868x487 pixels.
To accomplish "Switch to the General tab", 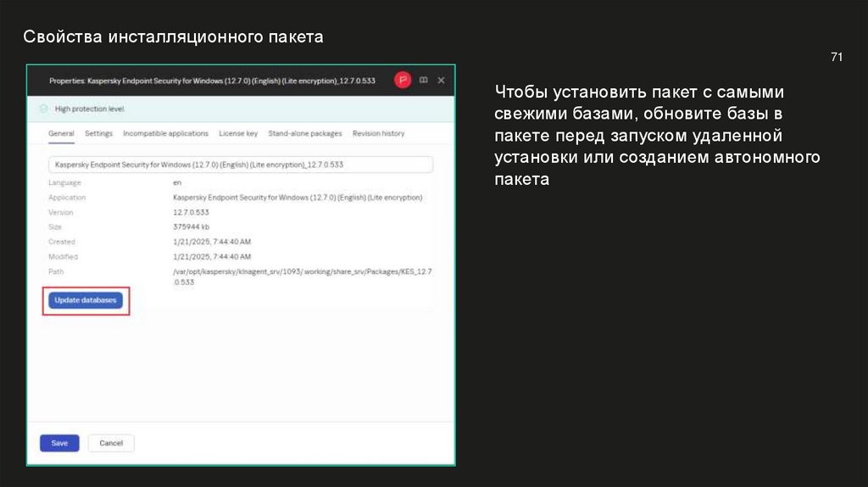I will tap(61, 133).
